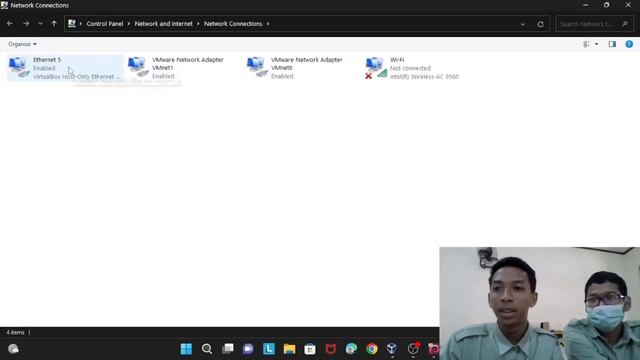Expand chevron after Network and Internet
The width and height of the screenshot is (640, 360).
[198, 24]
